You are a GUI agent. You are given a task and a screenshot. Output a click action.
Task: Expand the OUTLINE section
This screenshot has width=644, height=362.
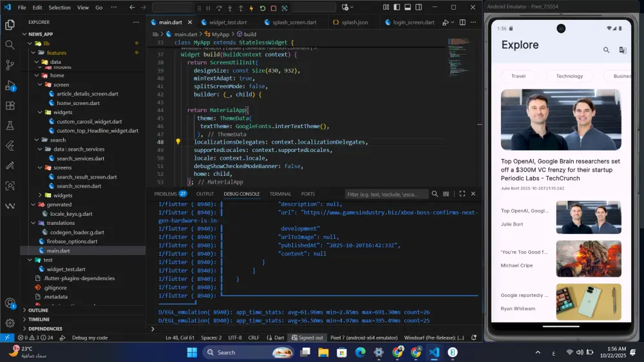(38, 310)
